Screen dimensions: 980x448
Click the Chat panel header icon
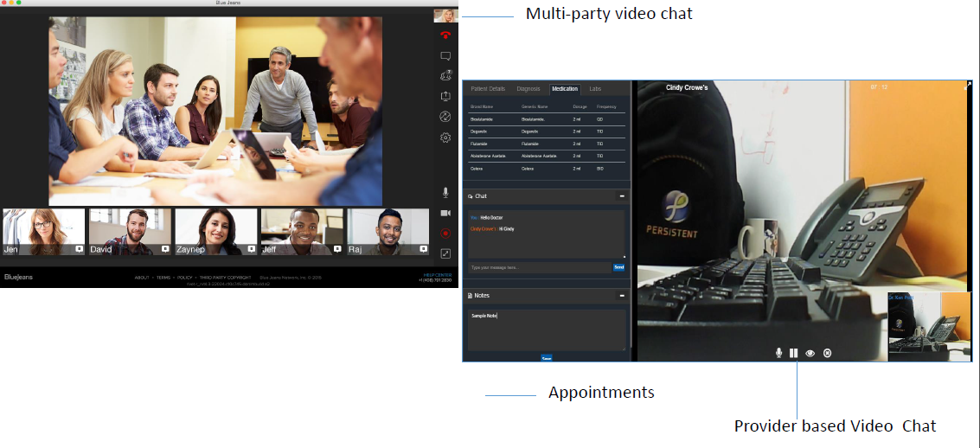[471, 196]
